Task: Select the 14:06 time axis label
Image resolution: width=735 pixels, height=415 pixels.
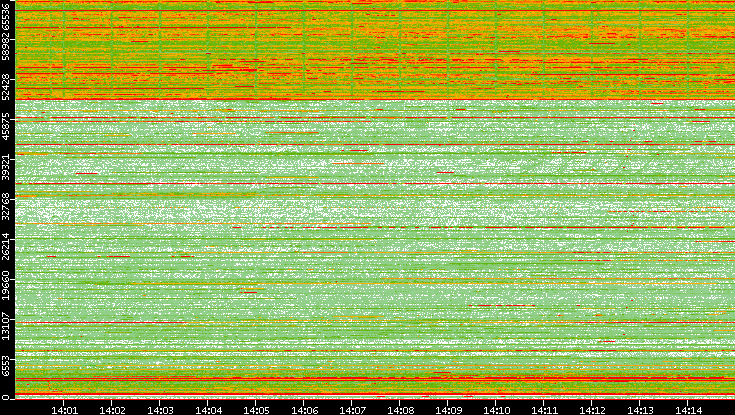Action: [304, 410]
